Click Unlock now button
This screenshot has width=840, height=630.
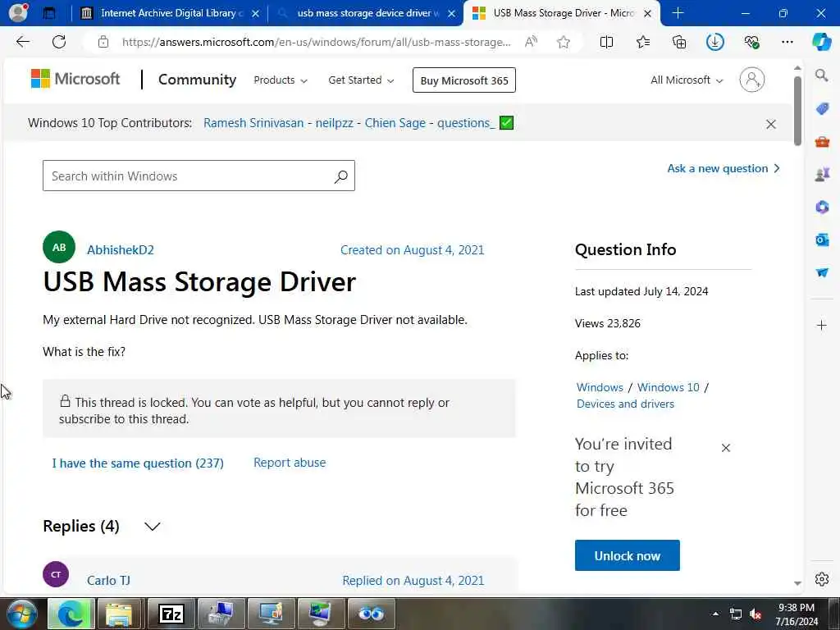point(628,555)
